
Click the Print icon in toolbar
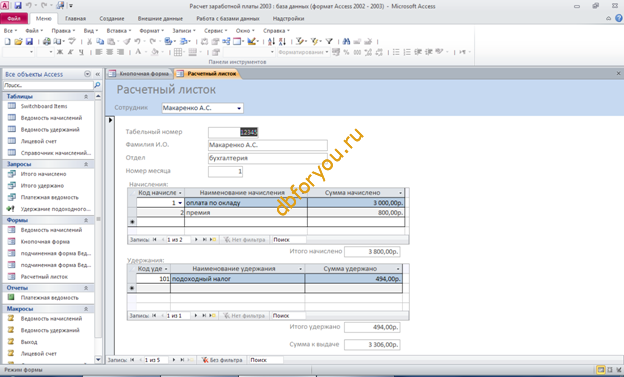pyautogui.click(x=47, y=41)
